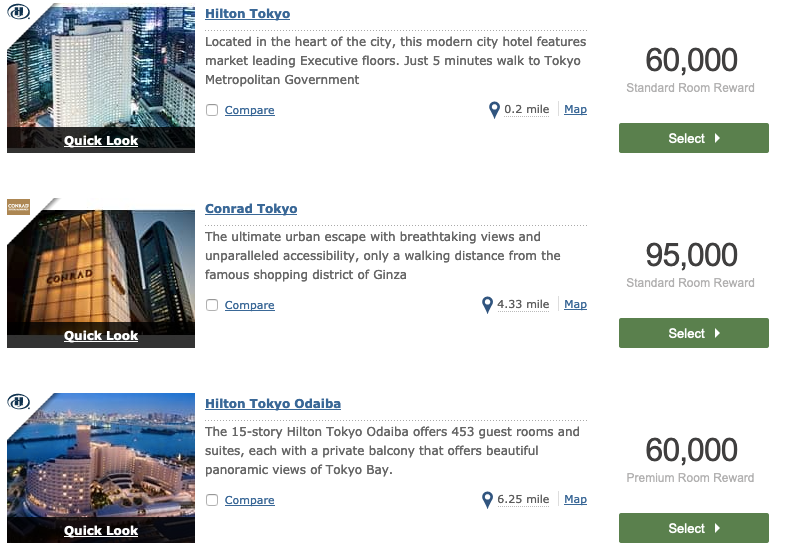Click the Hilton logo beside Hilton Tokyo Odaiba
Viewport: 800px width, 557px height.
19,402
